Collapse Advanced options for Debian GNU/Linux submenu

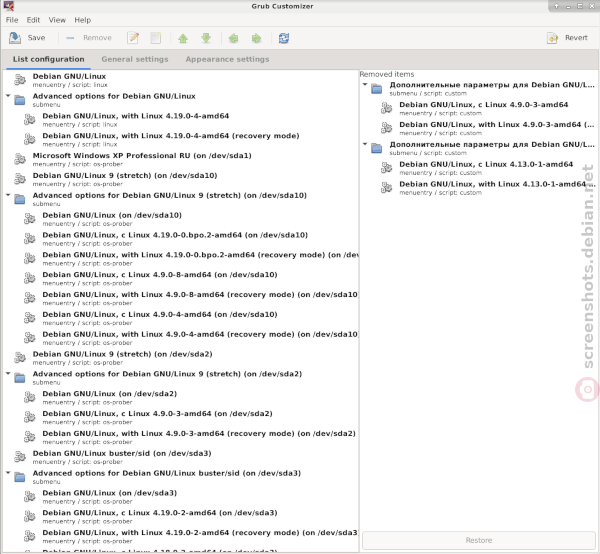8,96
